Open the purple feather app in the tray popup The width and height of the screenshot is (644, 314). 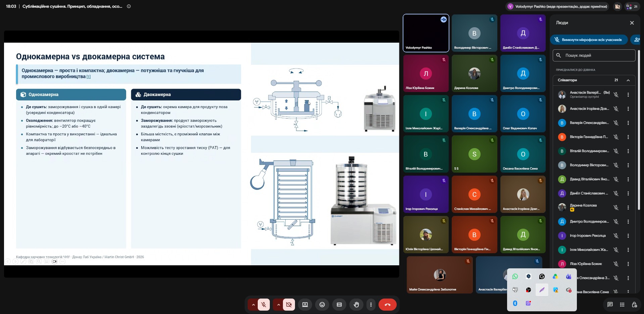pyautogui.click(x=542, y=290)
